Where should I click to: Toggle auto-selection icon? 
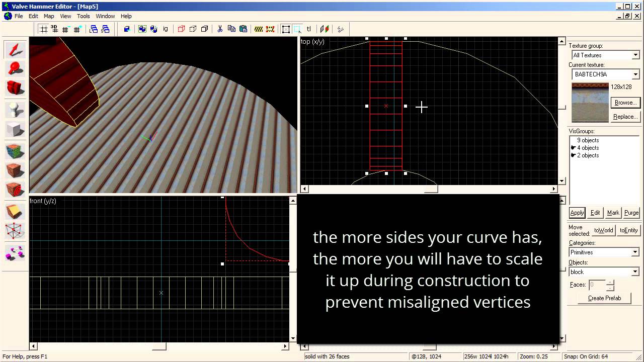pyautogui.click(x=297, y=29)
